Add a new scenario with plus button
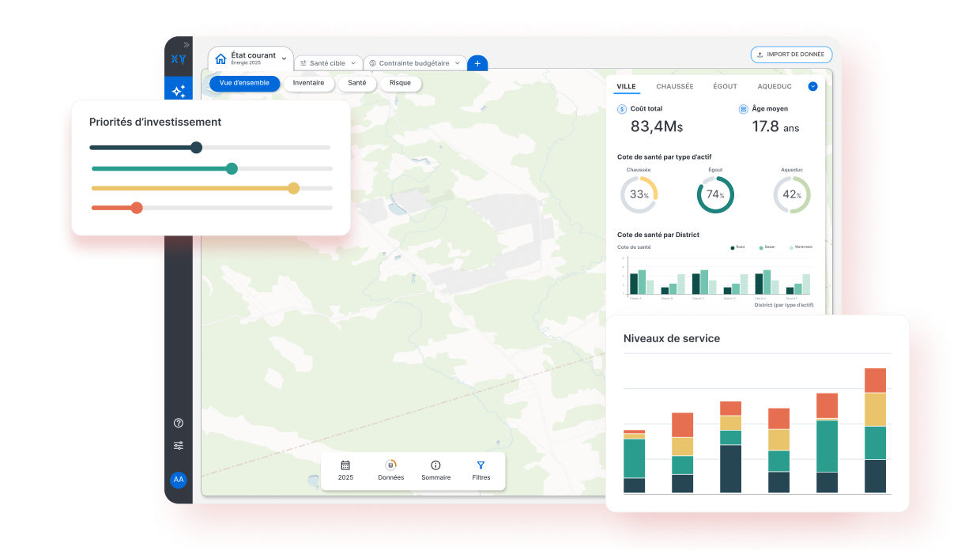Screen dimensions: 980x550 pos(477,63)
